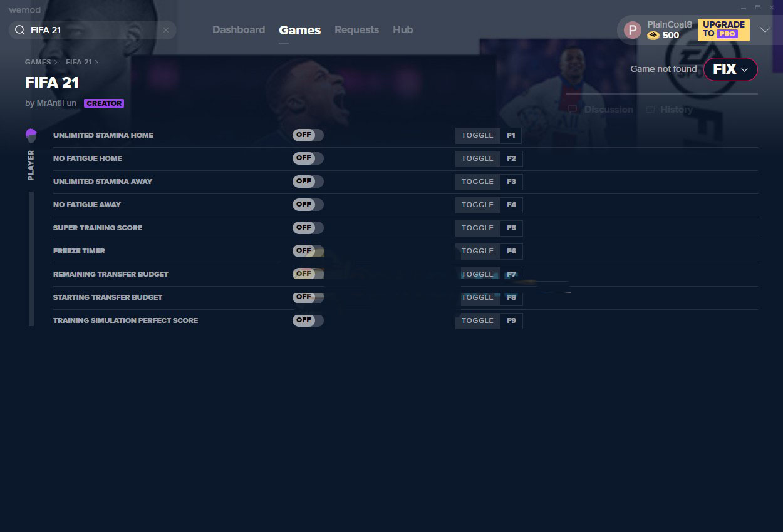
Task: Click the TOGGLE button for F1
Action: point(477,135)
